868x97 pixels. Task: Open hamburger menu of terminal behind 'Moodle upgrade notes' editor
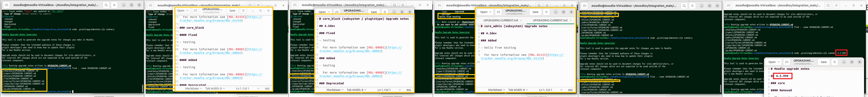tap(837, 5)
